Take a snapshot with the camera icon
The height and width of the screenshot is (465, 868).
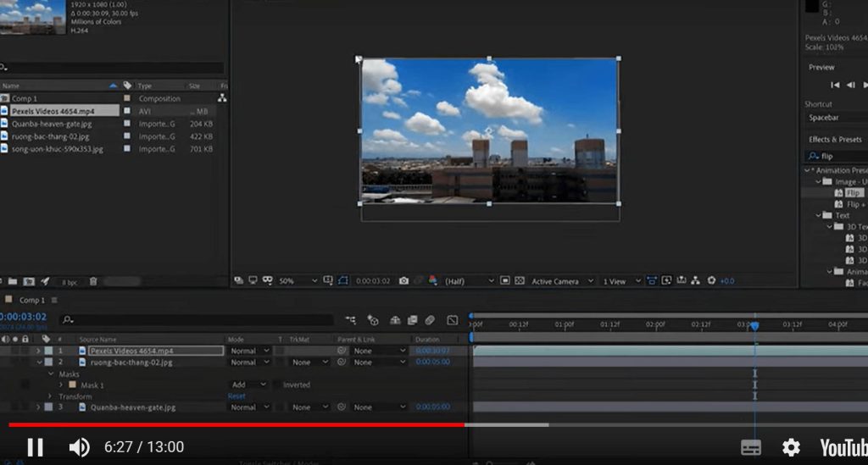pyautogui.click(x=403, y=281)
